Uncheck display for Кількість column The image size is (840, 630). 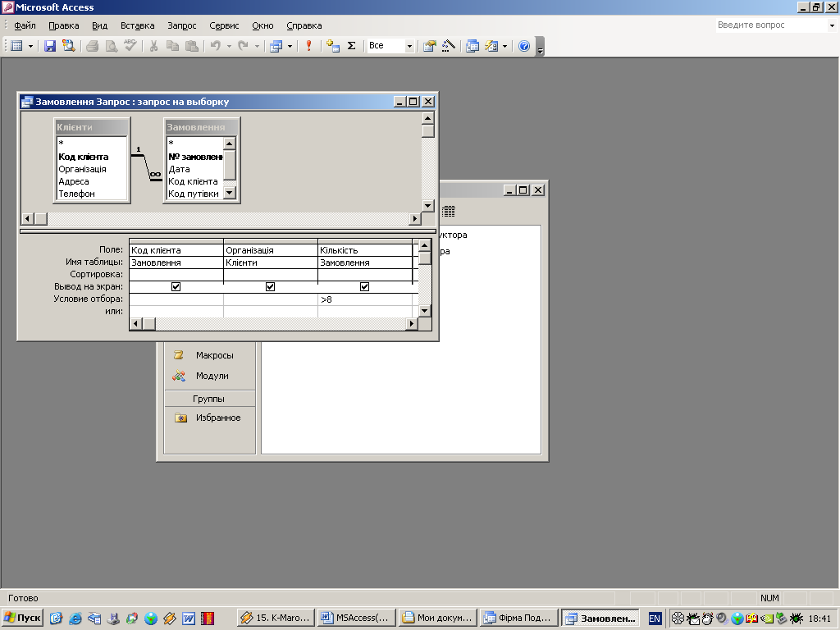click(x=364, y=287)
